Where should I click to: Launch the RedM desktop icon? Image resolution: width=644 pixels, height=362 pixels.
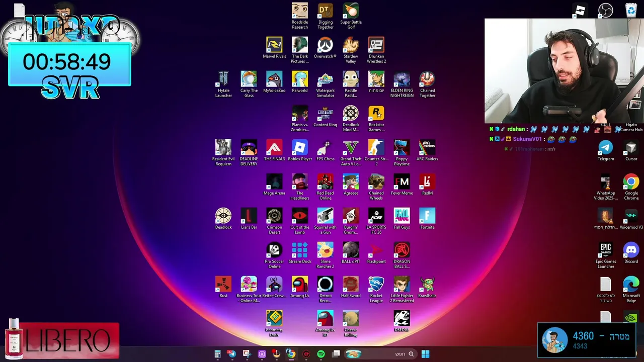coord(427,185)
